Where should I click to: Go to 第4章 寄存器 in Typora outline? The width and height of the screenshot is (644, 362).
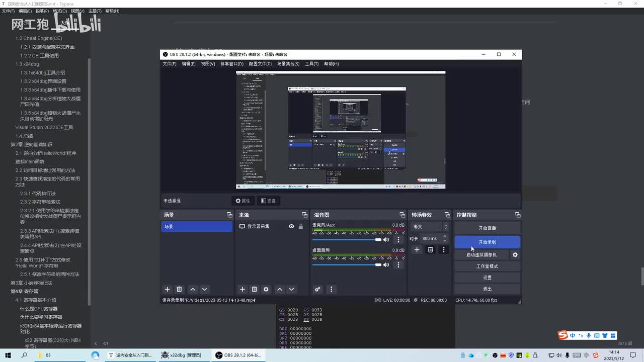click(25, 292)
